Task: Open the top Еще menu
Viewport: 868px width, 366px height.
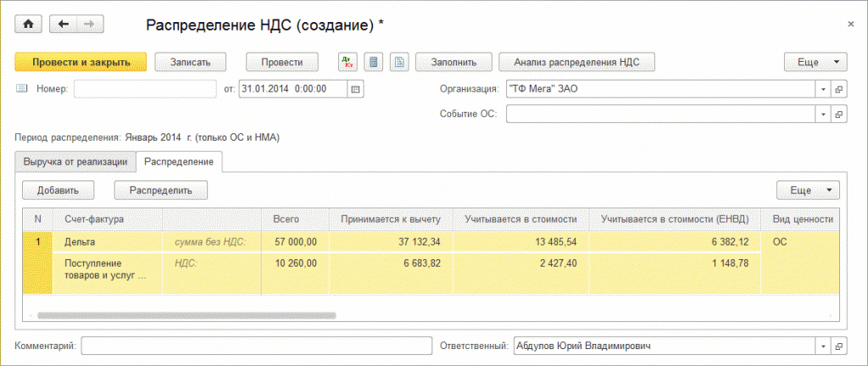Action: pos(815,62)
